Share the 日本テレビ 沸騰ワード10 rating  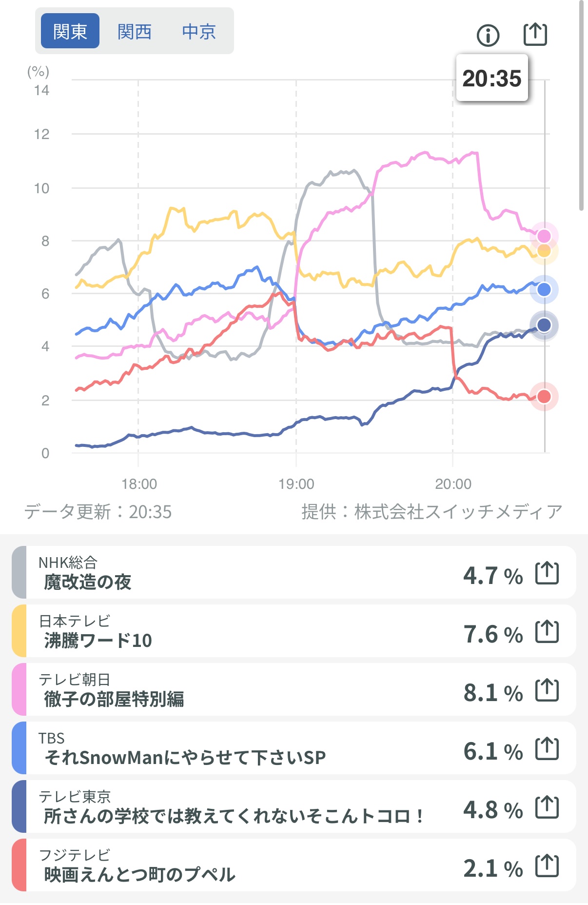(547, 632)
